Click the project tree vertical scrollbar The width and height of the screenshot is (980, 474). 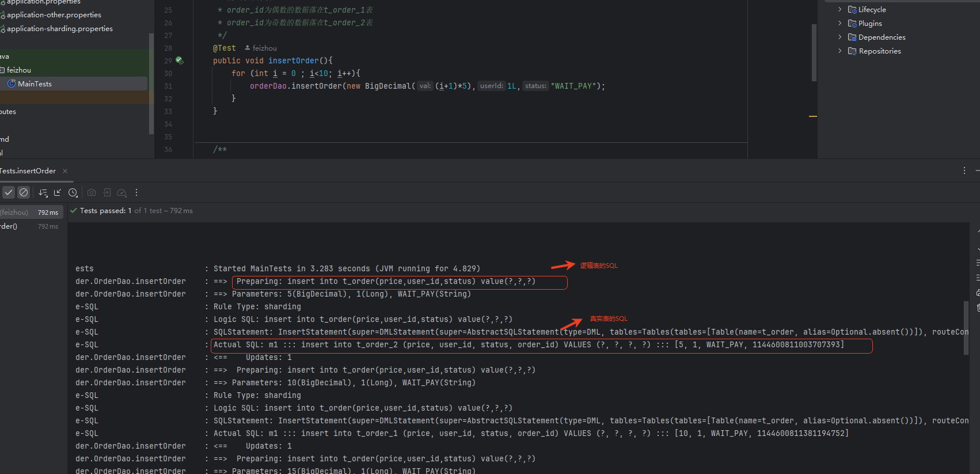151,84
